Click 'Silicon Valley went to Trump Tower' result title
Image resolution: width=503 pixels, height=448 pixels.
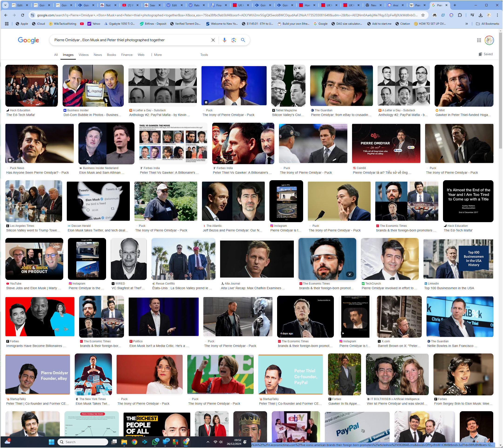click(33, 231)
